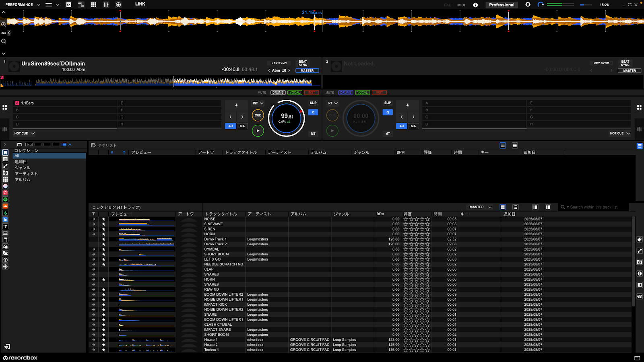Enable deck 1 KEY SYNC
The image size is (644, 362).
tap(279, 63)
